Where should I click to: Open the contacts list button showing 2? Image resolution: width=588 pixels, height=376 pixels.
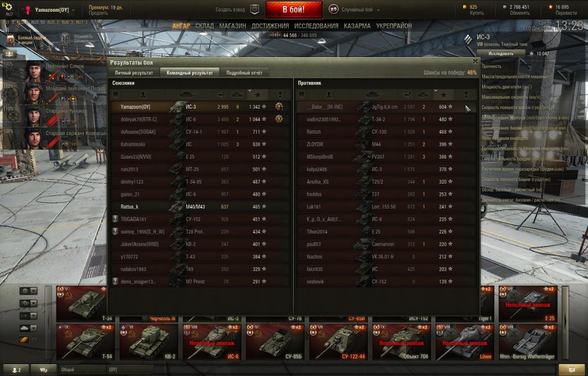coord(16,370)
